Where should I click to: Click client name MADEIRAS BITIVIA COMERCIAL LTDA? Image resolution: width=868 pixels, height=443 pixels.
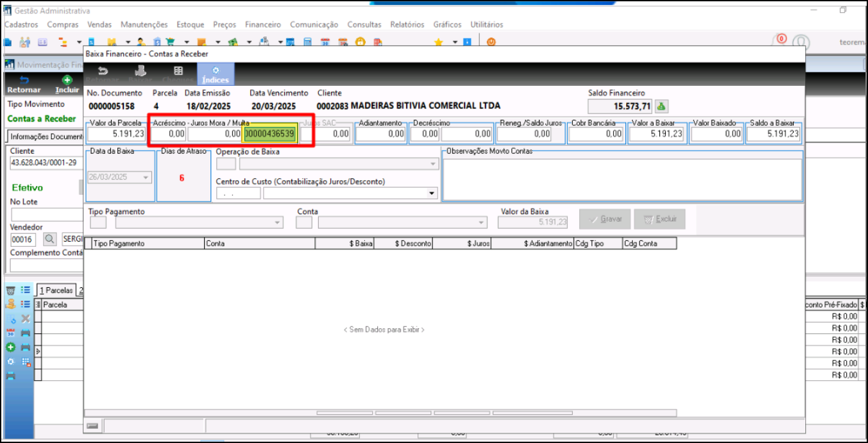pyautogui.click(x=426, y=106)
